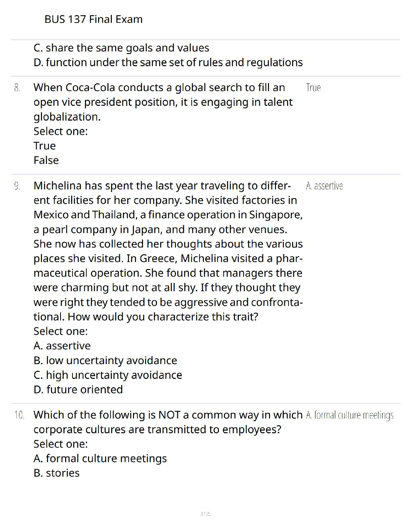Click the BUS 137 Final Exam title
The width and height of the screenshot is (411, 532).
tap(93, 19)
